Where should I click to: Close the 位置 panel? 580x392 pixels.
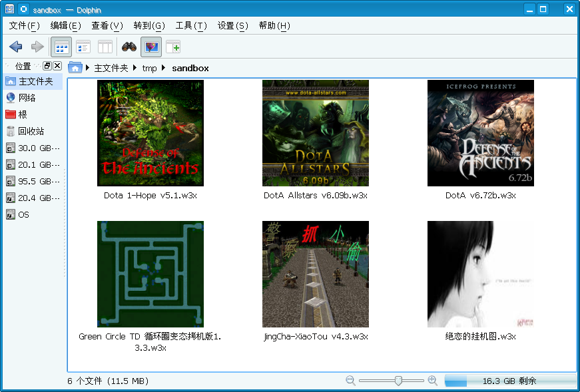pos(57,66)
